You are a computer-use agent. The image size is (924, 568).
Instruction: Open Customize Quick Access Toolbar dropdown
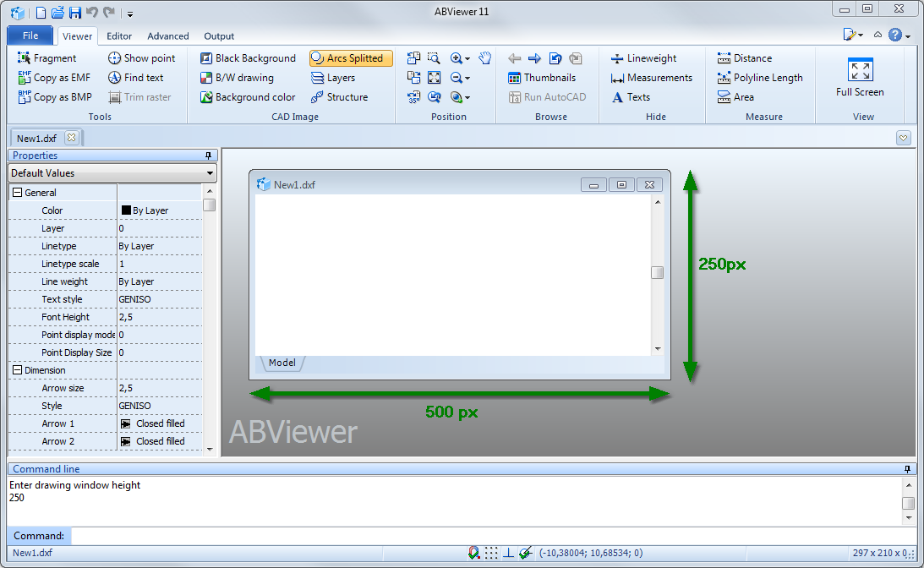pos(129,14)
